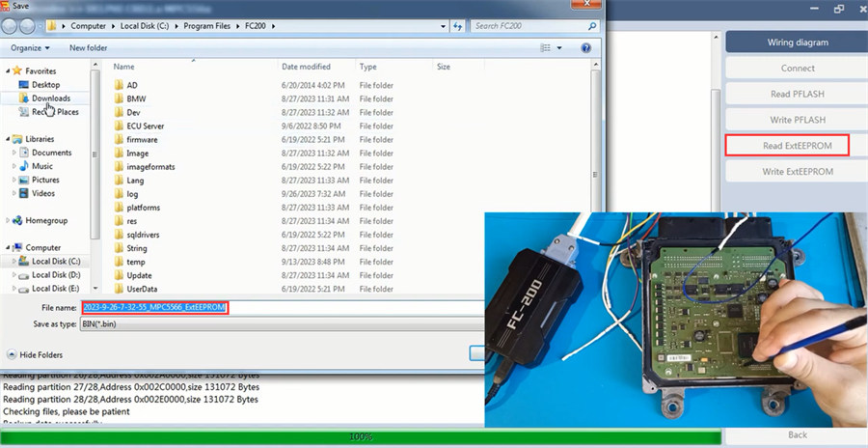Click the Back navigation arrow in Save dialog
The image size is (868, 448).
click(10, 25)
